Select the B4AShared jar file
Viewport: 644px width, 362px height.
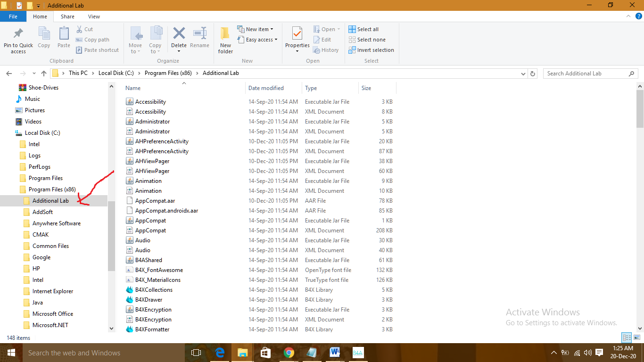149,260
